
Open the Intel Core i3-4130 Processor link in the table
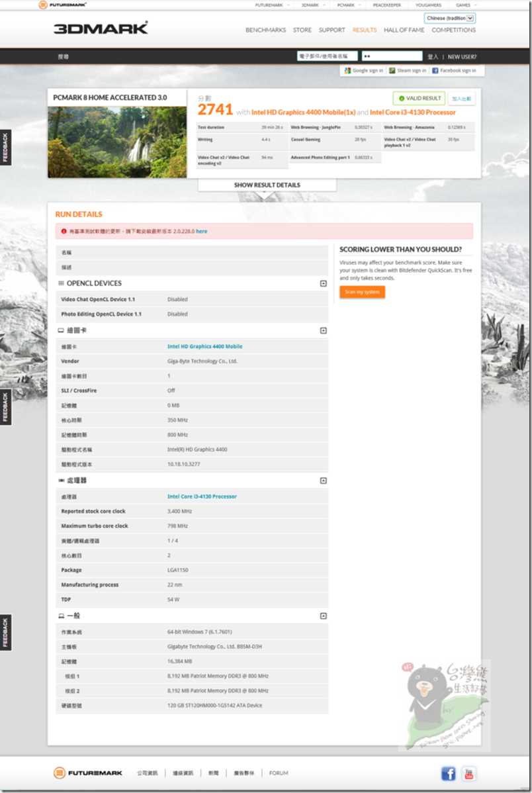pyautogui.click(x=202, y=496)
